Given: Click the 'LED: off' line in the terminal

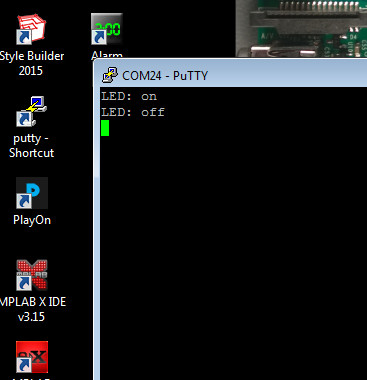Looking at the screenshot, I should click(x=133, y=112).
